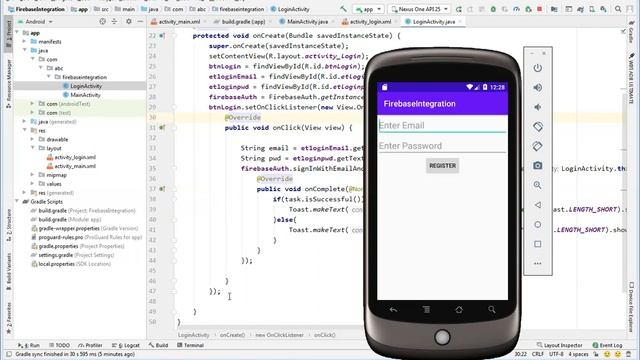The width and height of the screenshot is (640, 360).
Task: Click the phone's hardware menu key
Action: [x=426, y=310]
